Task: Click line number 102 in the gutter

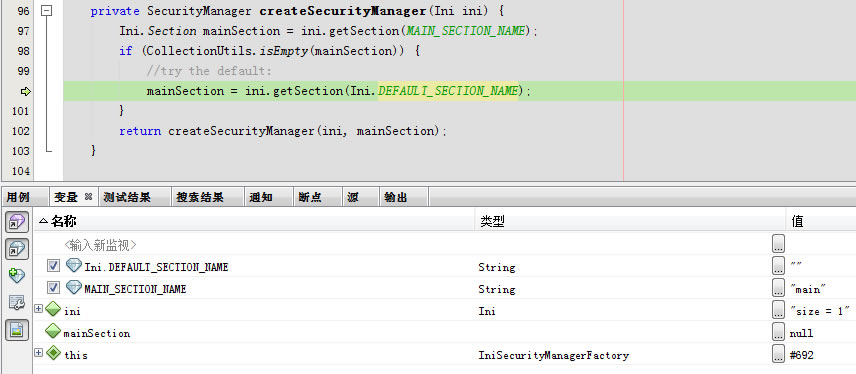Action: [20, 131]
